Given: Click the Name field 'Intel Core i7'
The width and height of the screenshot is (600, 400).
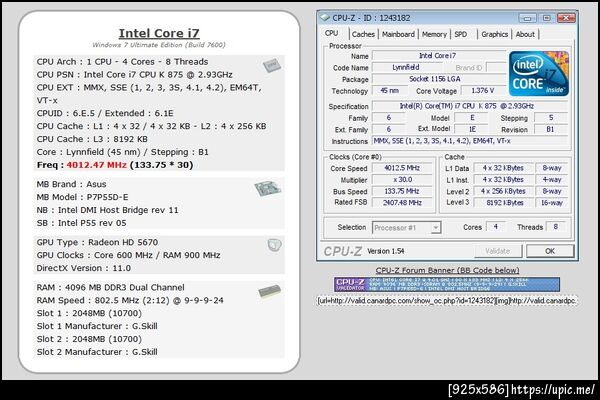Looking at the screenshot, I should pos(439,56).
